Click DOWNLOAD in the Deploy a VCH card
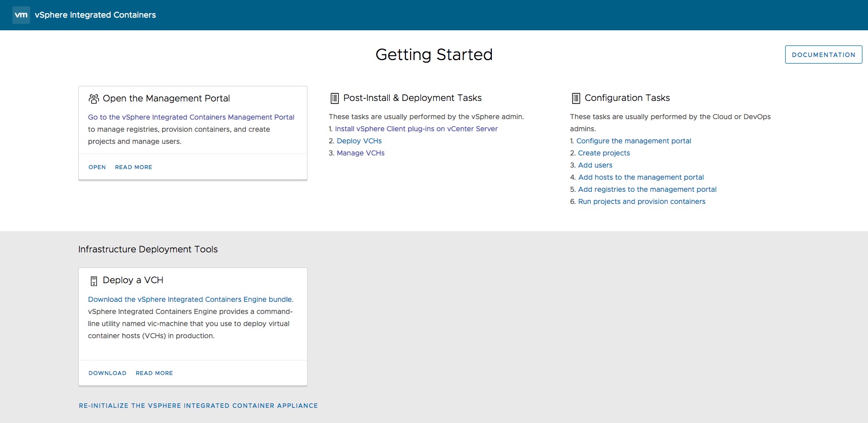 click(108, 373)
